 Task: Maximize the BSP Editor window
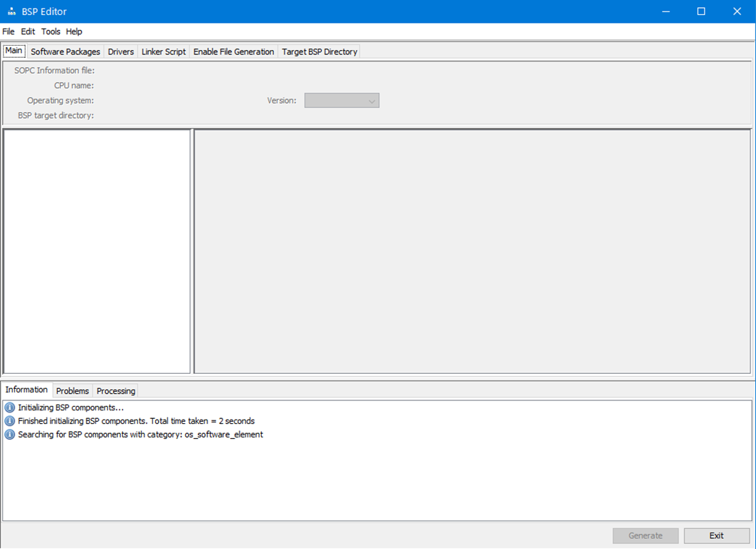click(701, 11)
